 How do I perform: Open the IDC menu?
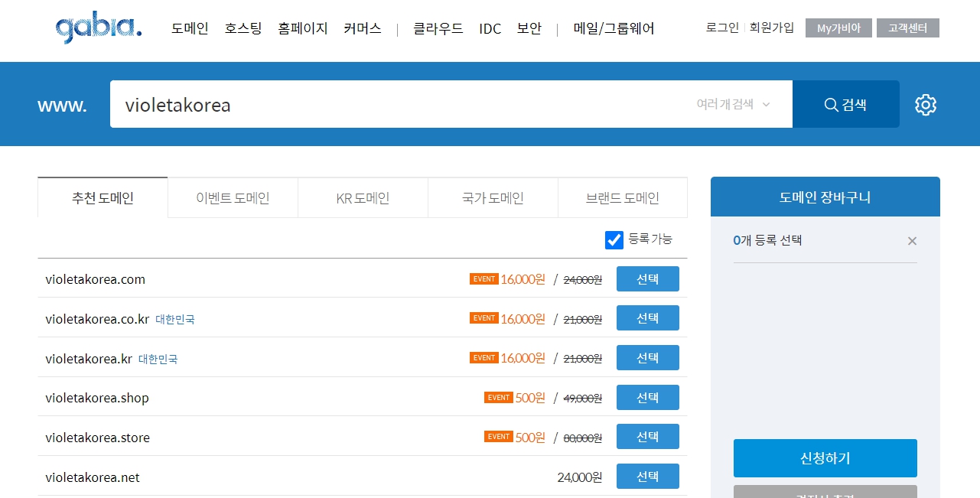tap(490, 29)
